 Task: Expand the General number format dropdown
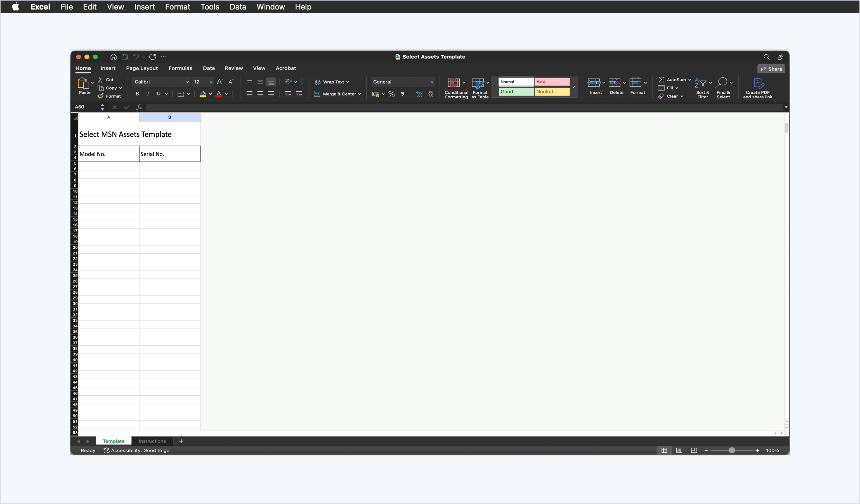(432, 82)
